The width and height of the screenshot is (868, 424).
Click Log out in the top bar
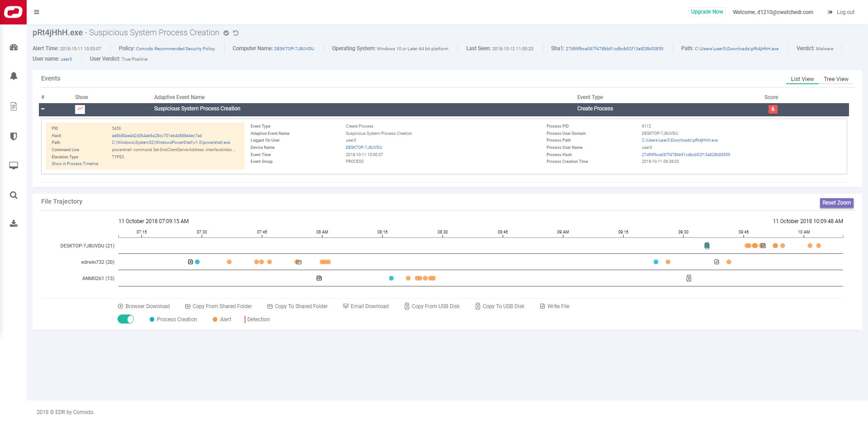tap(845, 12)
